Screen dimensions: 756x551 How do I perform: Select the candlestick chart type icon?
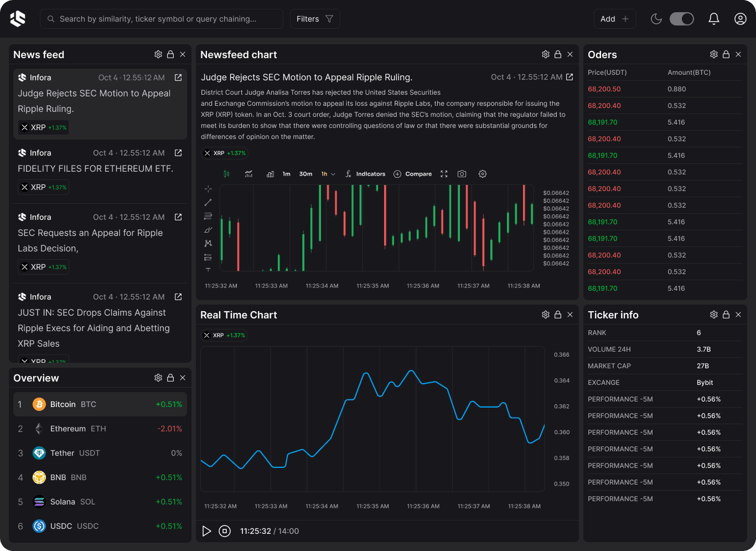226,174
